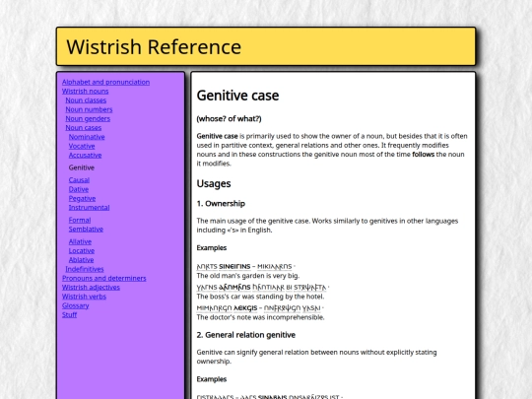This screenshot has width=532, height=399.
Task: Open the Causal case page
Action: pos(79,180)
